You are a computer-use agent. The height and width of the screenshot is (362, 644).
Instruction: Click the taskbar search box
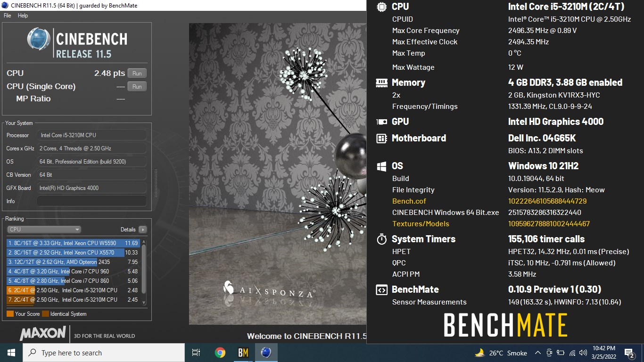pos(104,353)
